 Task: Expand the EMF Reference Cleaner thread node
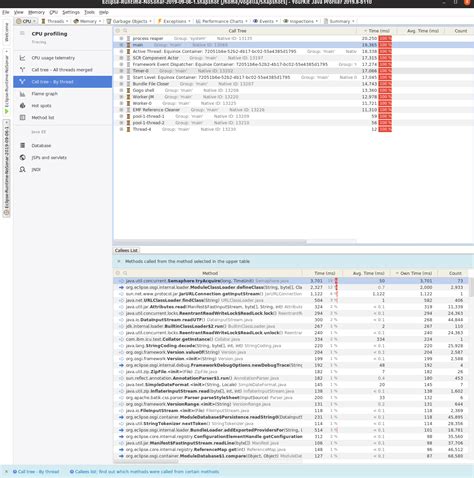click(121, 110)
